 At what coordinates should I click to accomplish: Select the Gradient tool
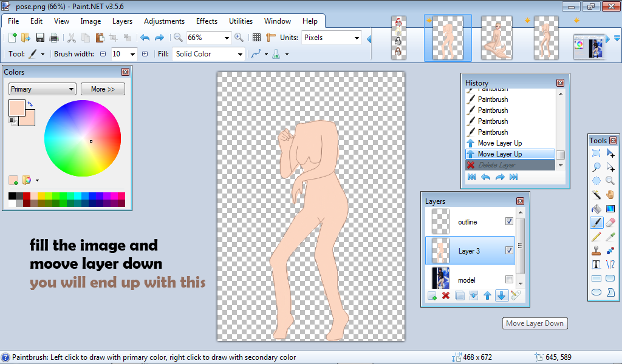point(610,208)
